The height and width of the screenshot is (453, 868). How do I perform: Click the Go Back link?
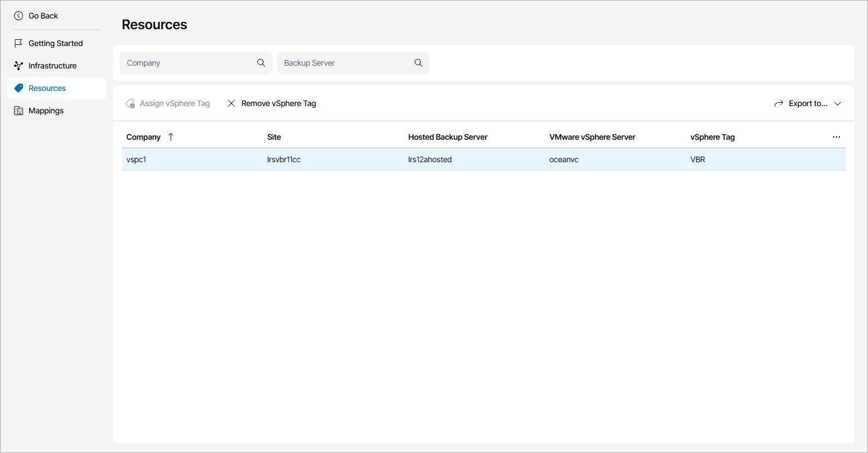pos(43,16)
